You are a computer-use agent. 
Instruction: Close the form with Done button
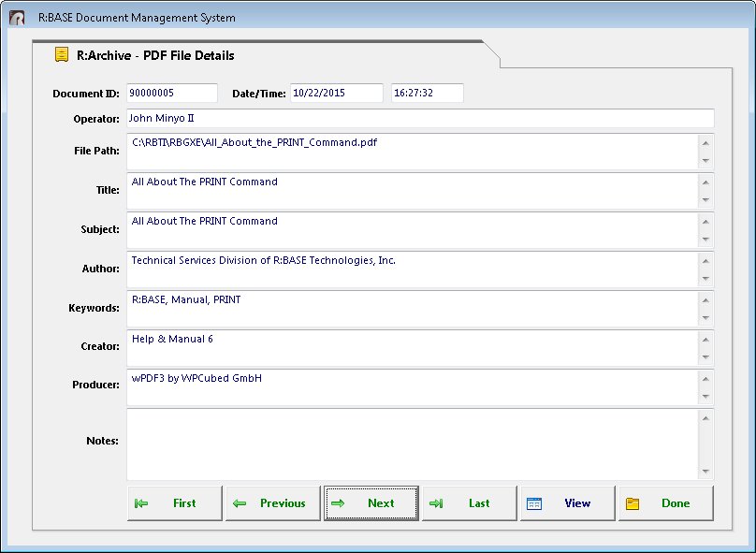click(666, 503)
